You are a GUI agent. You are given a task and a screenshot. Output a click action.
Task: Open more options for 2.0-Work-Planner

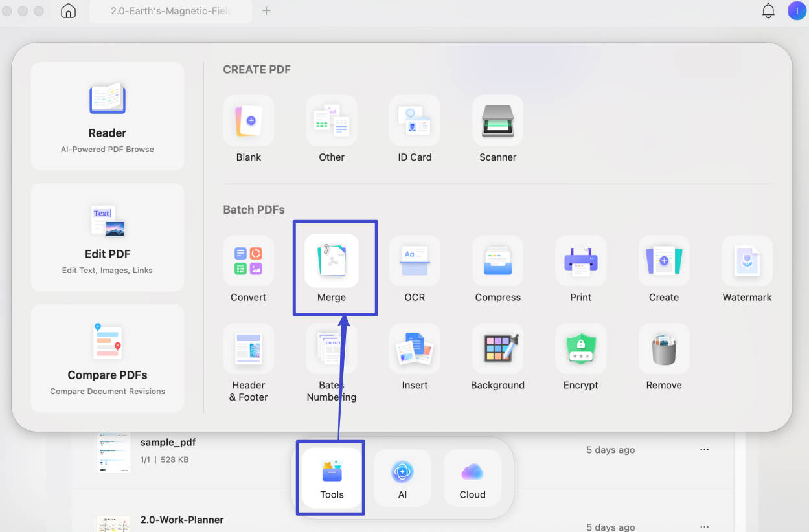coord(704,527)
